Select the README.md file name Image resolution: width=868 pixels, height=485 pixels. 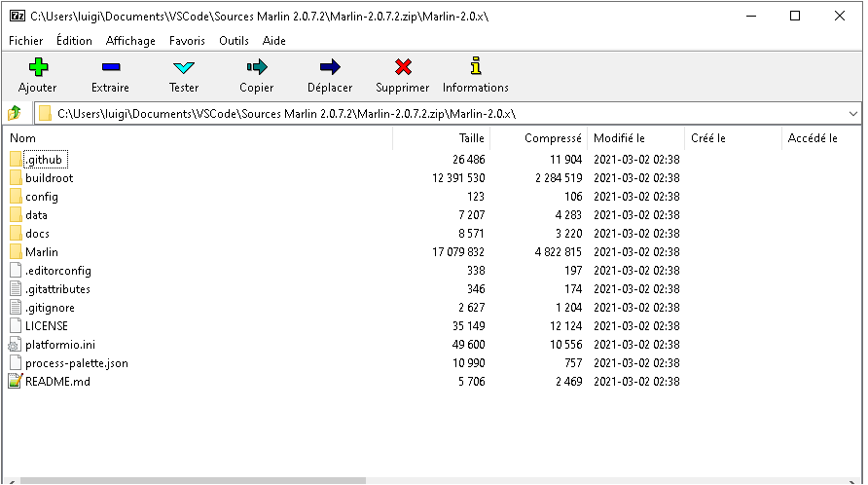(x=57, y=382)
